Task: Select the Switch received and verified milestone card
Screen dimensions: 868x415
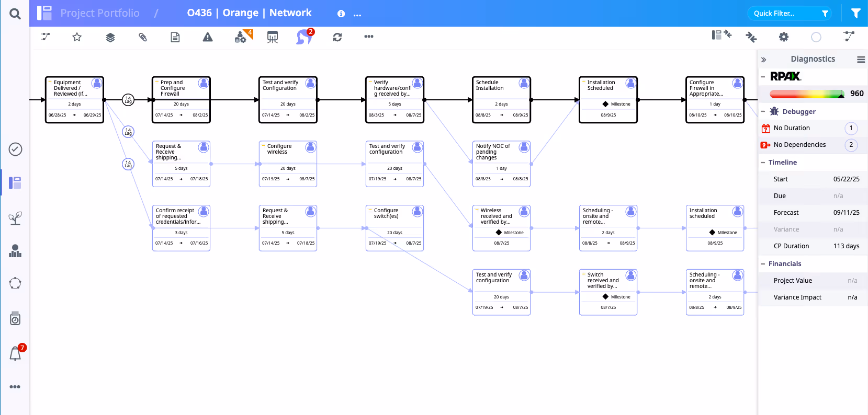Action: coord(608,292)
